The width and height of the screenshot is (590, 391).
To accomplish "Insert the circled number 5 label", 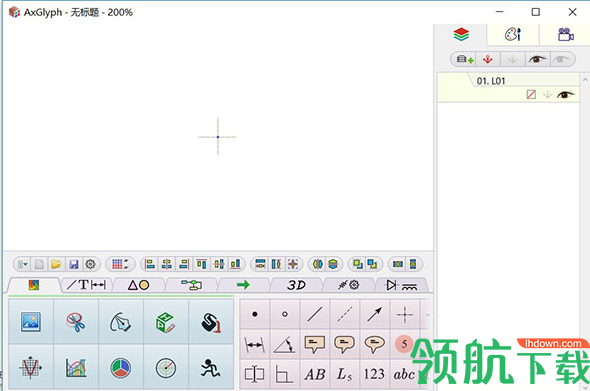I will (x=404, y=344).
